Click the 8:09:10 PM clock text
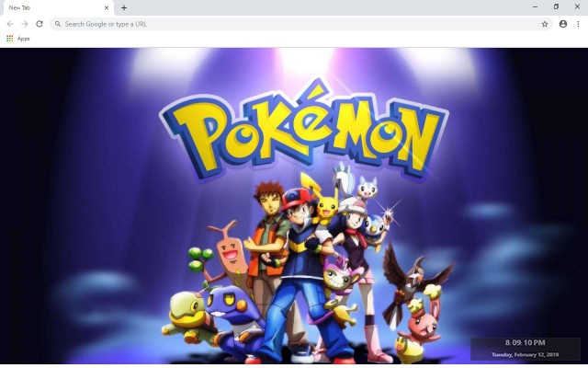 (525, 342)
